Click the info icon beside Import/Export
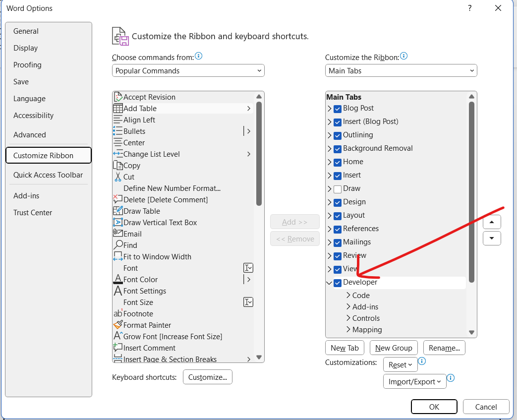The width and height of the screenshot is (517, 420). 451,378
